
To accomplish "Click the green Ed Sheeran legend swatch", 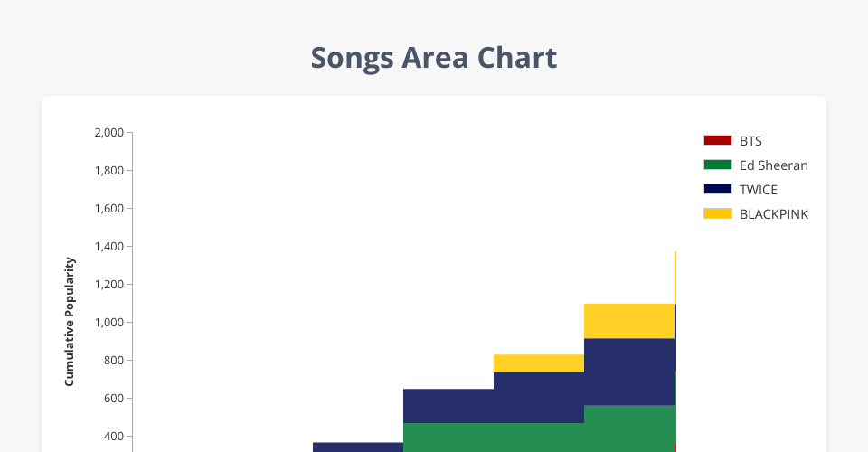I will pyautogui.click(x=717, y=165).
